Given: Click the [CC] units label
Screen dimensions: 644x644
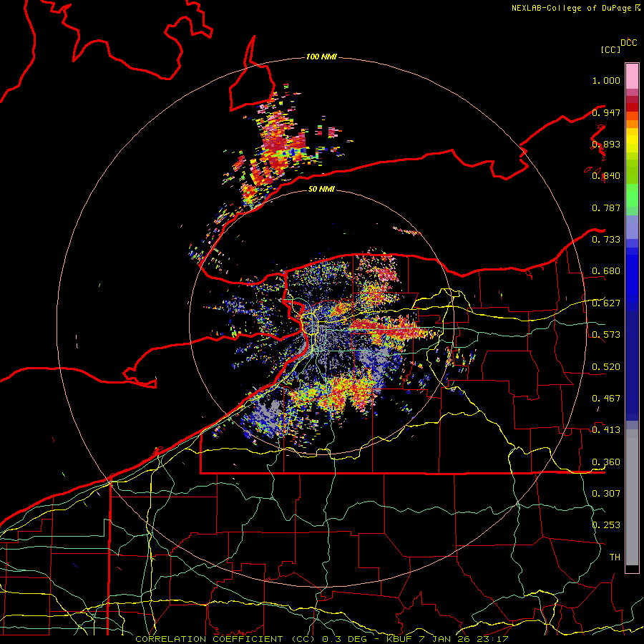Looking at the screenshot, I should click(x=610, y=49).
